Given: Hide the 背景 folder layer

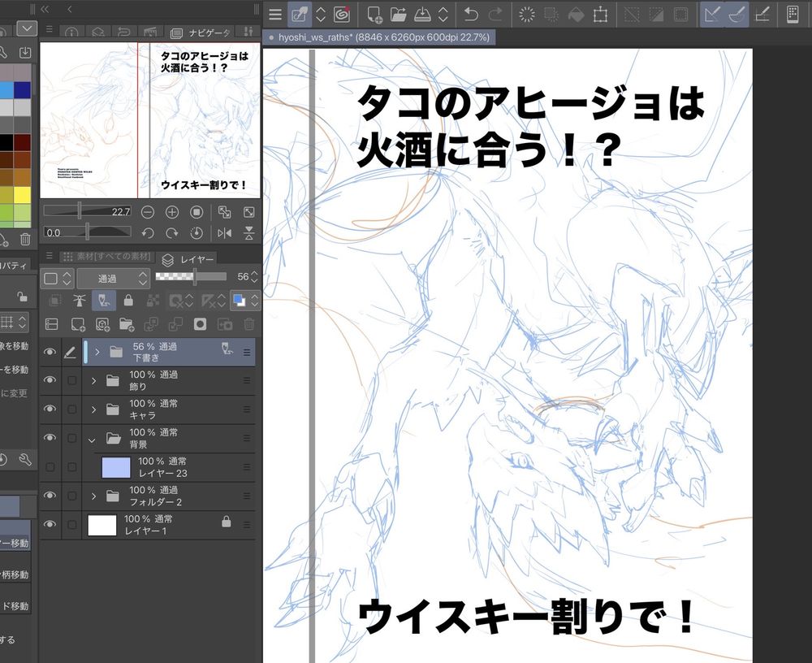Looking at the screenshot, I should [50, 438].
